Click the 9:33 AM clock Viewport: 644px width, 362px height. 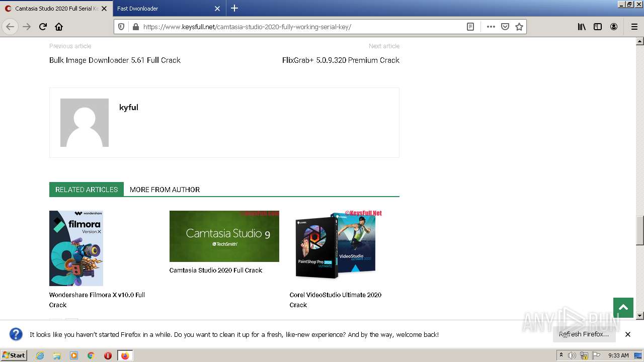618,355
